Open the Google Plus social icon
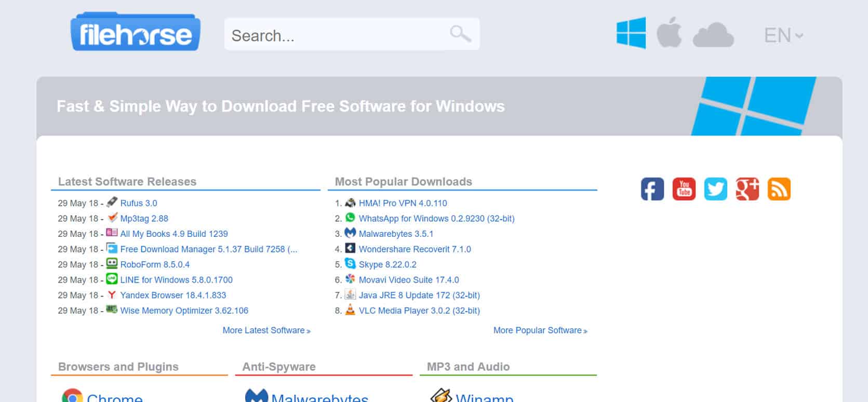Image resolution: width=868 pixels, height=402 pixels. (x=747, y=189)
